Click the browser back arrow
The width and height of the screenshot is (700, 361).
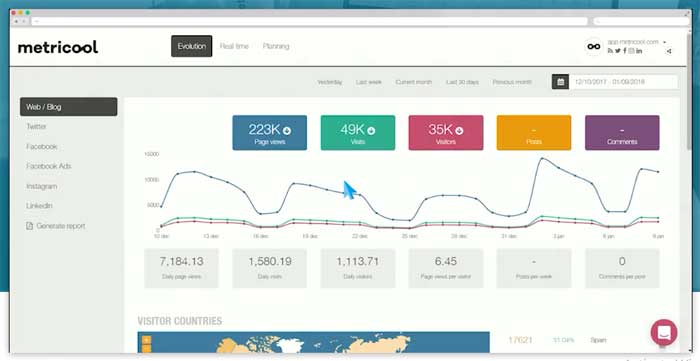coord(17,21)
